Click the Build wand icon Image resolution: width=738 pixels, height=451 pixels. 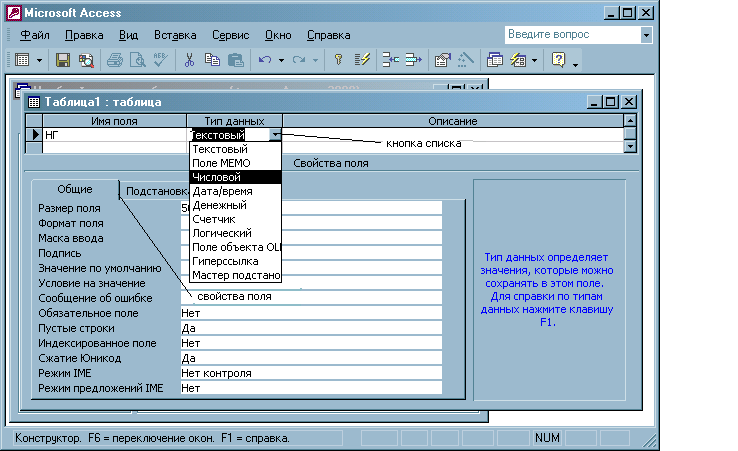click(x=465, y=60)
